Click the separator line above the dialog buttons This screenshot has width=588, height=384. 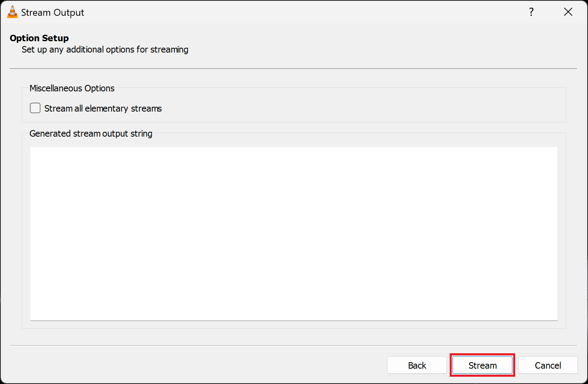pos(294,346)
